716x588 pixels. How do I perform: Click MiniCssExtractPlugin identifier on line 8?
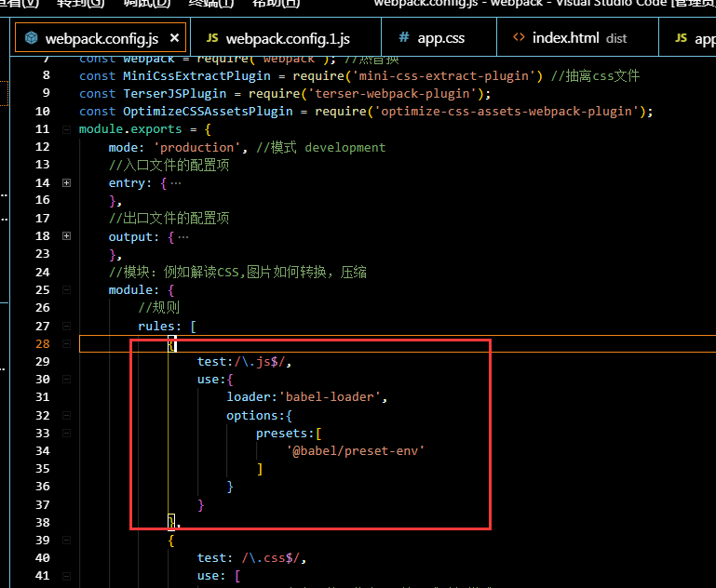point(196,75)
